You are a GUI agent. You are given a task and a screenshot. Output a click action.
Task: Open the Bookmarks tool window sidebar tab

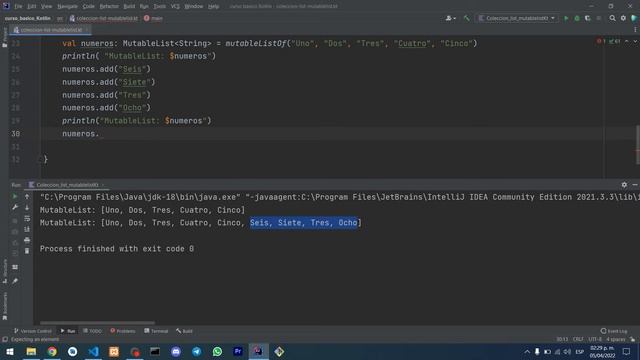click(4, 306)
